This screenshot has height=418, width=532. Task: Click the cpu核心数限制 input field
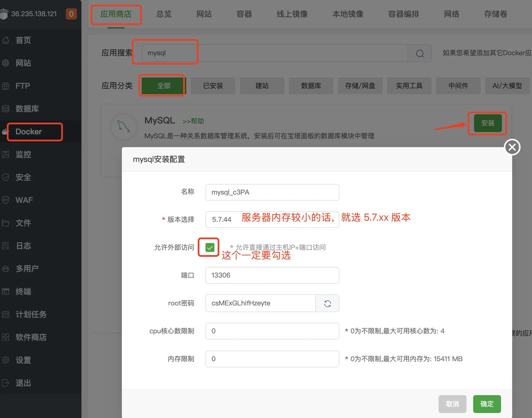[x=272, y=331]
